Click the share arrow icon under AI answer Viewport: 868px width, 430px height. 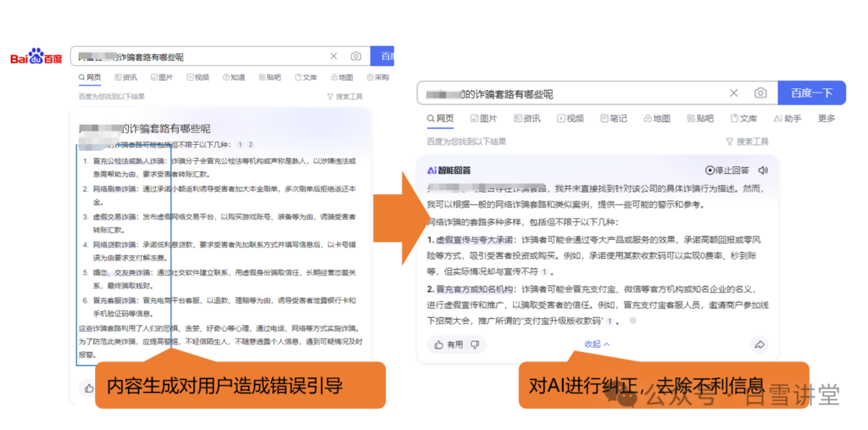[759, 344]
